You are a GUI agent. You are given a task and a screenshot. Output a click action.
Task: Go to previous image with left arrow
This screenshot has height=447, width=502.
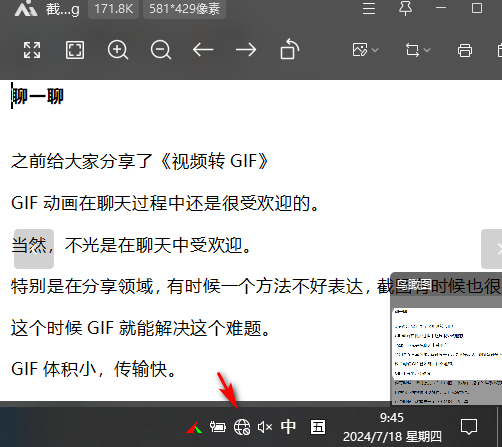[x=203, y=50]
